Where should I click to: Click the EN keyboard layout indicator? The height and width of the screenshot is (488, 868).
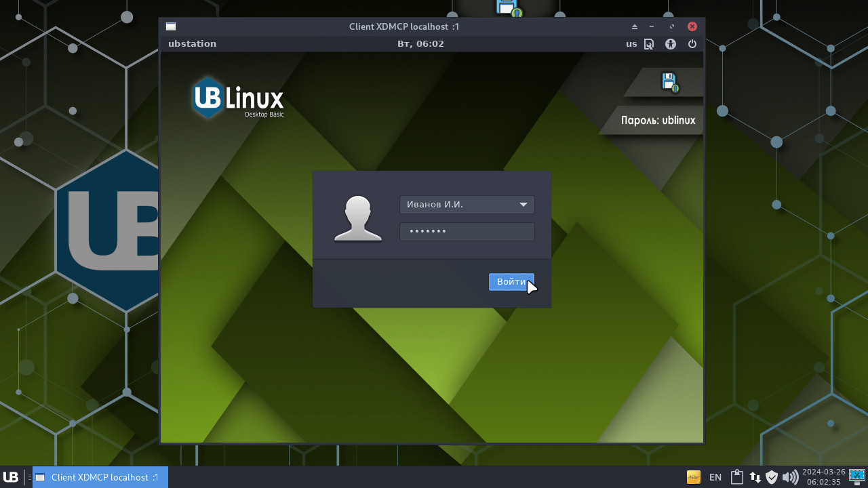coord(715,477)
